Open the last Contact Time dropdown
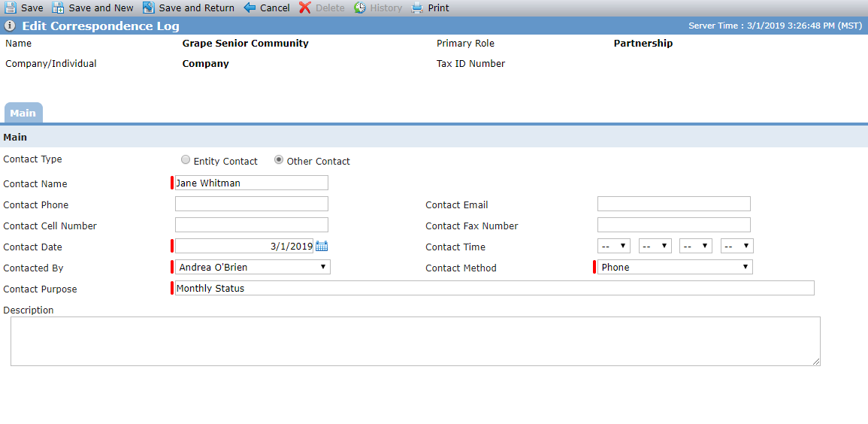The width and height of the screenshot is (868, 424). 737,247
